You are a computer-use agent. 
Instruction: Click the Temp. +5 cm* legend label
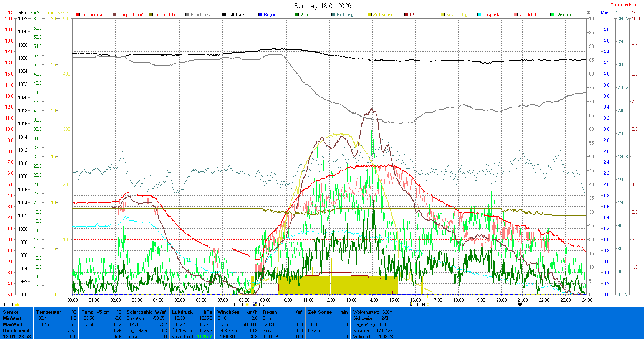coord(131,15)
